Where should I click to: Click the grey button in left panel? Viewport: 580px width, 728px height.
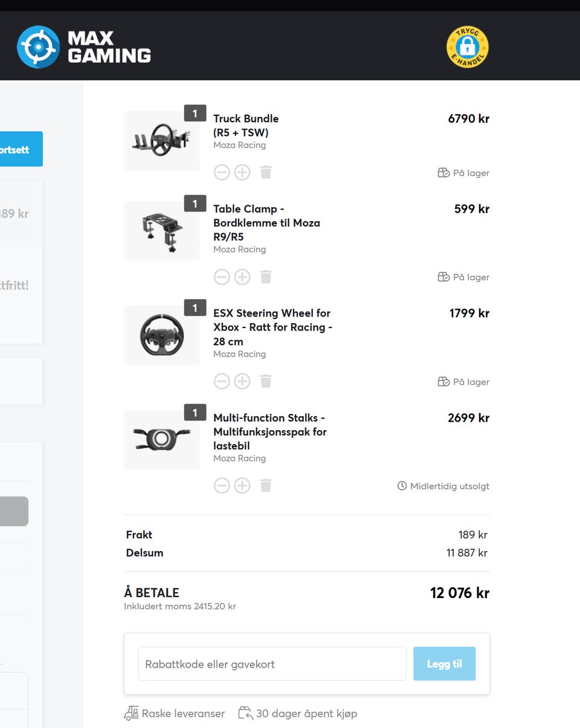(14, 511)
